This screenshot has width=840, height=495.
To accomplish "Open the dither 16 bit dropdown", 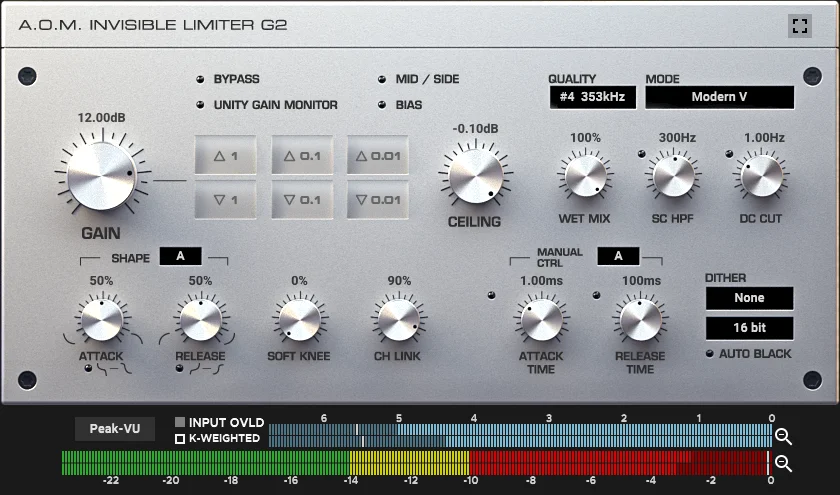I will (749, 328).
